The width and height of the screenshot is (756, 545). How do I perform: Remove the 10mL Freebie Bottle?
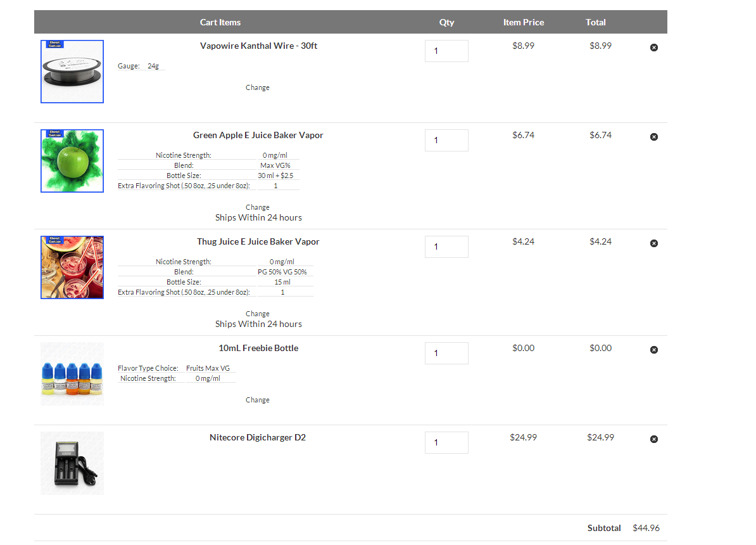point(654,350)
